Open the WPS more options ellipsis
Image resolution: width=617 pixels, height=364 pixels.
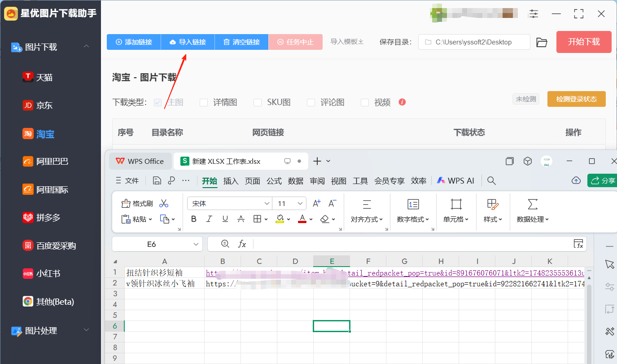tap(186, 180)
